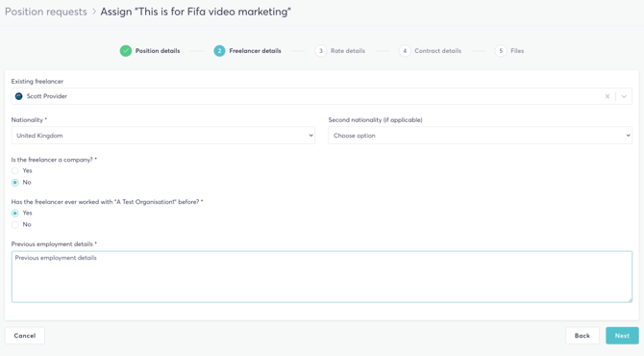Select Yes for freelancer is a company
This screenshot has width=644, height=356.
click(15, 170)
